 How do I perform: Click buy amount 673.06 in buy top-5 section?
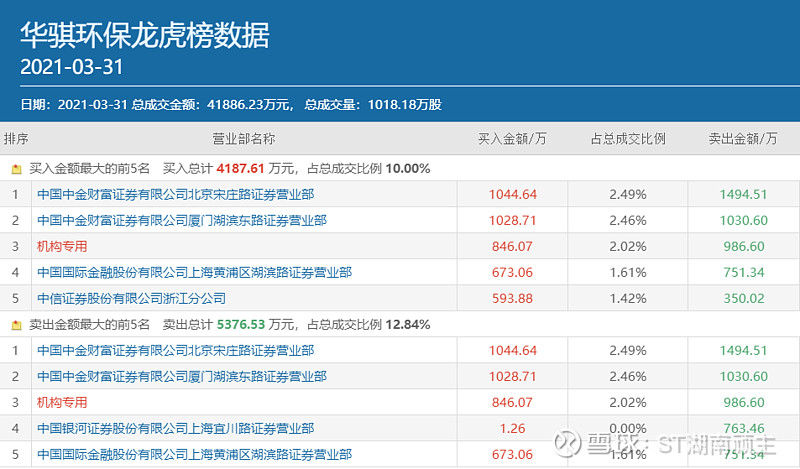click(x=512, y=273)
